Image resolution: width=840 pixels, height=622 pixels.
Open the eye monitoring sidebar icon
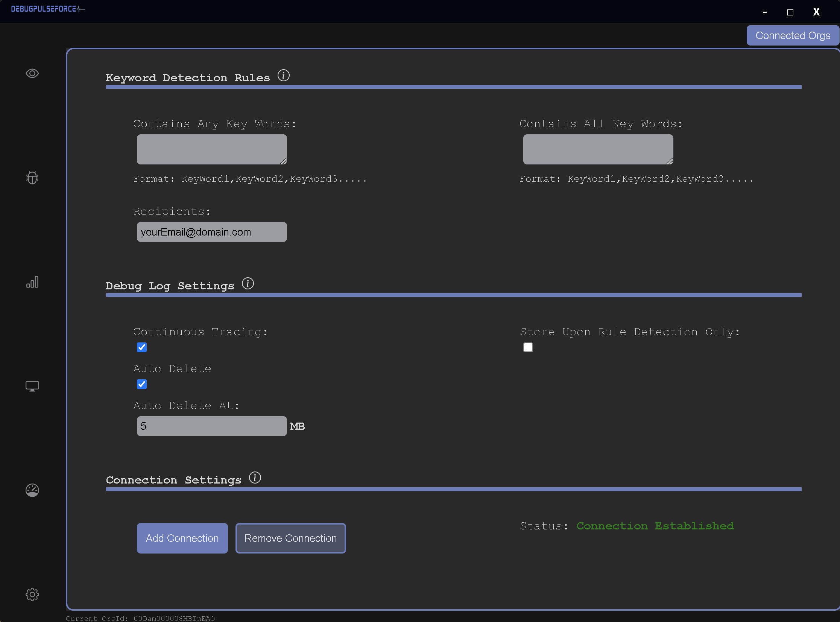tap(32, 73)
